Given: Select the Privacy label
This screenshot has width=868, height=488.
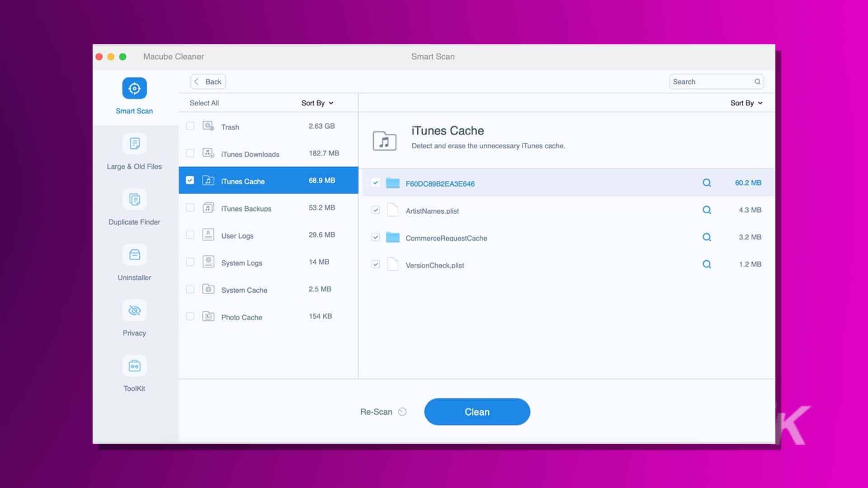Looking at the screenshot, I should [134, 333].
